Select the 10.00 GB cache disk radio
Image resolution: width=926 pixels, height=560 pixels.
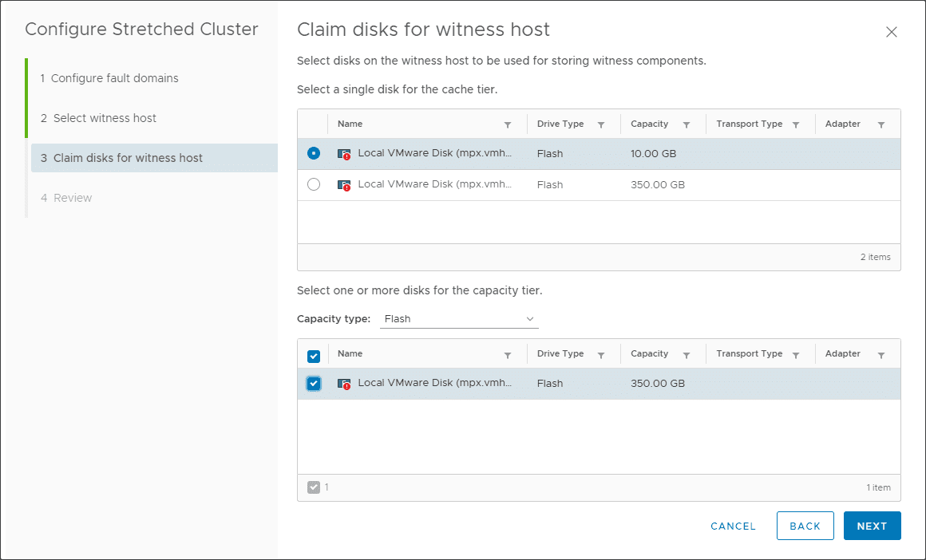coord(314,153)
